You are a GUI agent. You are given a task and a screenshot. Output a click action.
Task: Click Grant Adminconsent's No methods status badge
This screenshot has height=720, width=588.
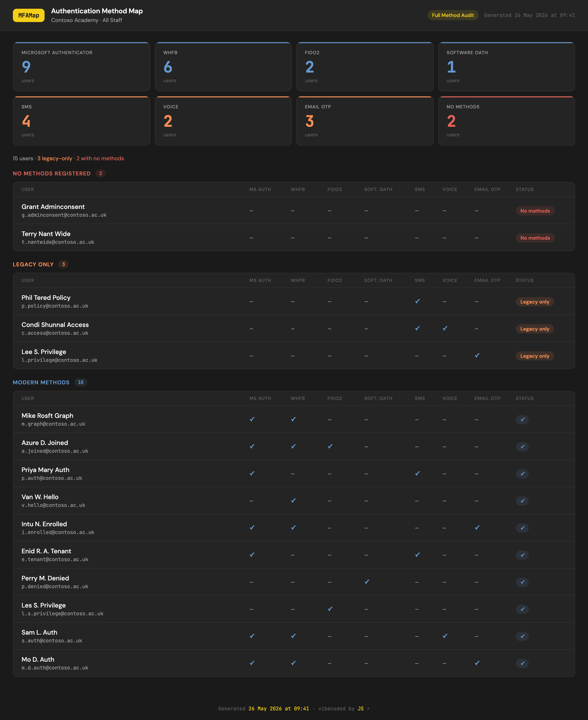[x=535, y=211]
